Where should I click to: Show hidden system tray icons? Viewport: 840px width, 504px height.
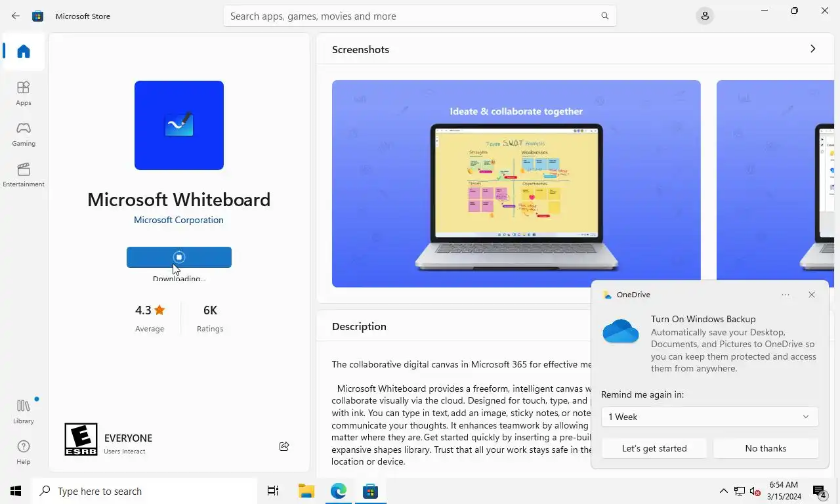tap(723, 491)
